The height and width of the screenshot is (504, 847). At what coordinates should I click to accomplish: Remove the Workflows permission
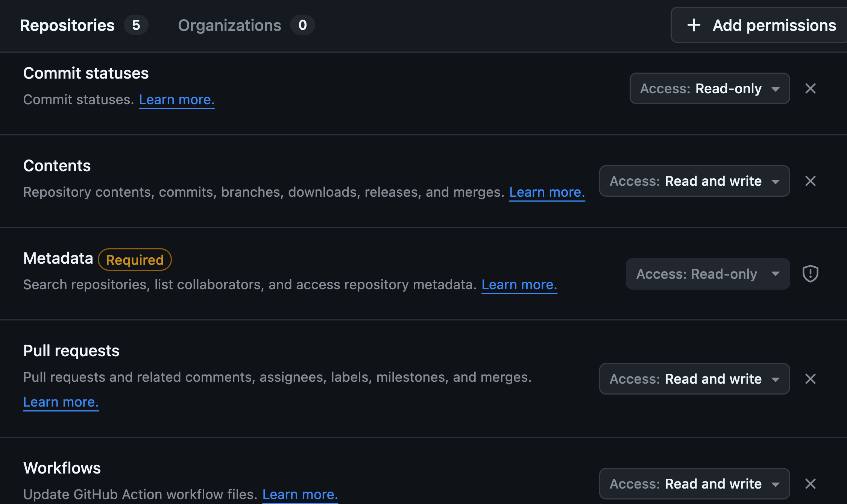[810, 484]
